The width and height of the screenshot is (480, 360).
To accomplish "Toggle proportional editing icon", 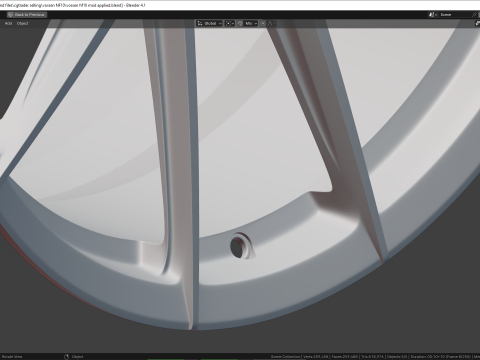I will [263, 23].
